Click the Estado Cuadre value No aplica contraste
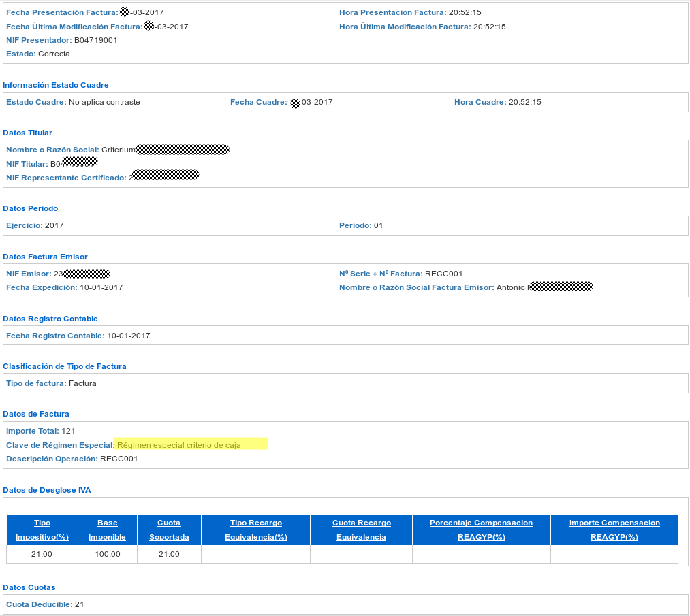The height and width of the screenshot is (616, 690). 104,102
